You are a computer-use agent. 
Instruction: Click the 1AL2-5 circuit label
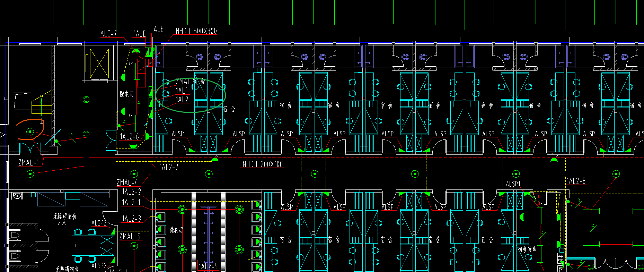point(209,266)
